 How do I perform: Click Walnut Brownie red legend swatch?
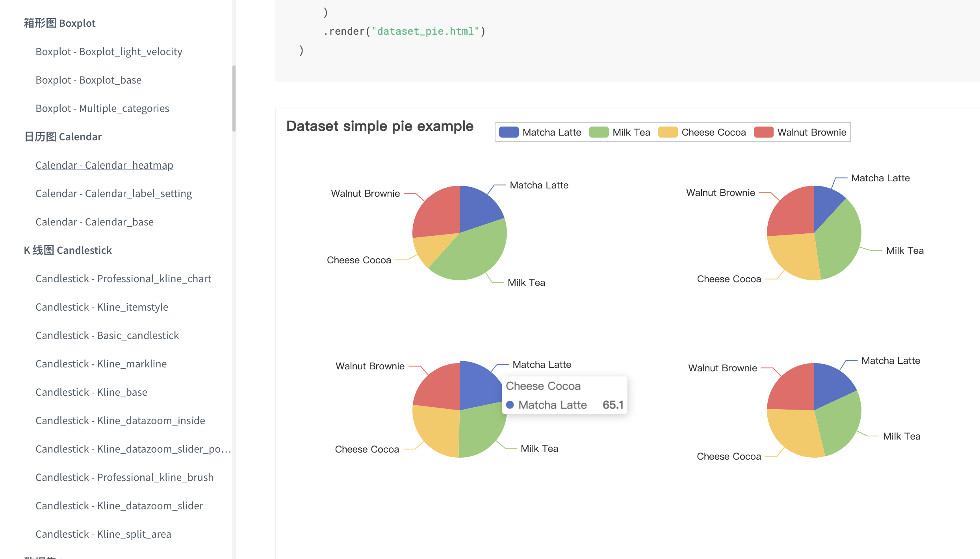pos(763,132)
